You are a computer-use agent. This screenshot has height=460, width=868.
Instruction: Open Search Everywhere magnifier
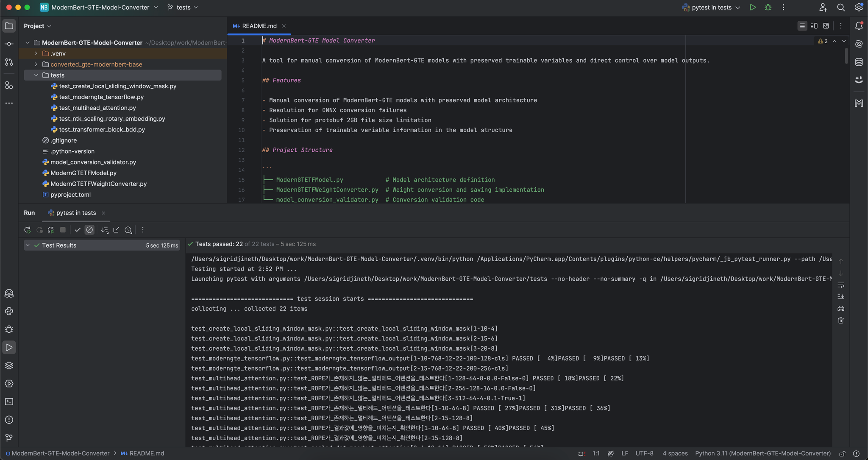click(x=841, y=8)
